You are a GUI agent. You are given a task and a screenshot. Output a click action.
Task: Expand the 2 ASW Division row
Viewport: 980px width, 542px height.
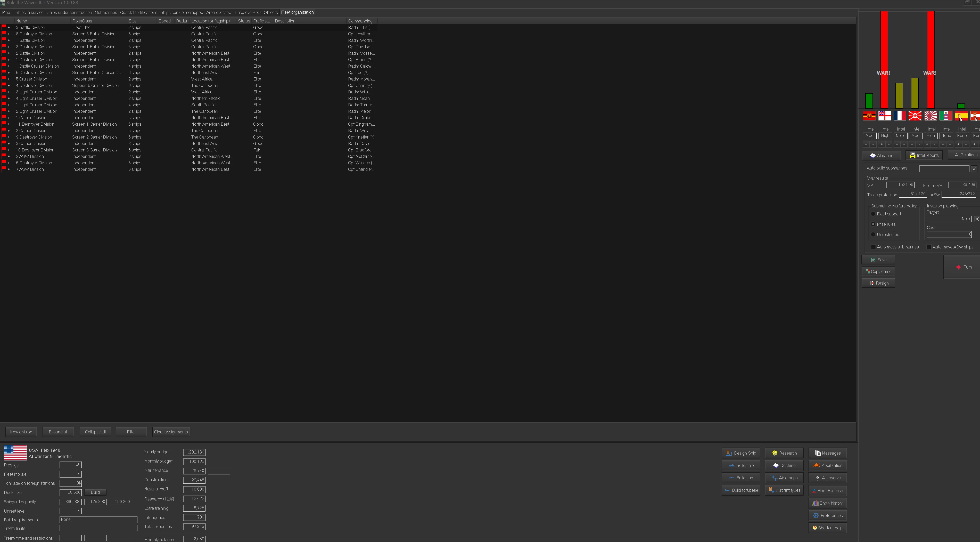coord(9,157)
